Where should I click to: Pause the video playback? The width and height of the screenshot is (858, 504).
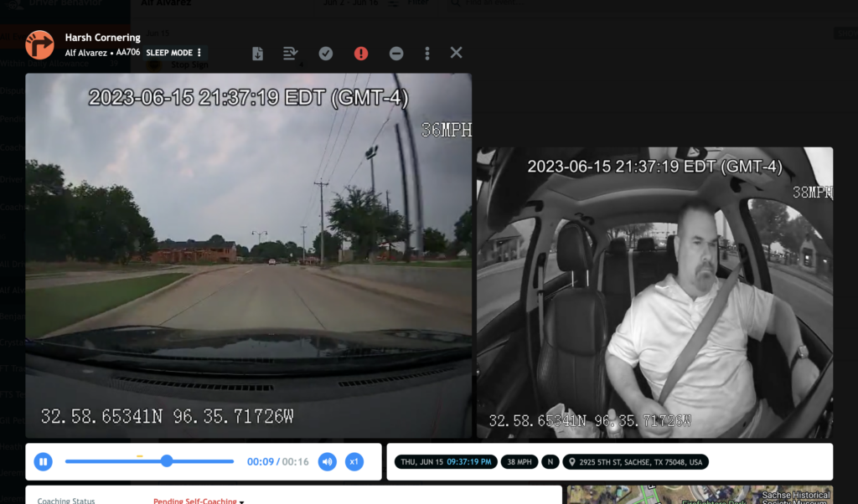(x=44, y=462)
